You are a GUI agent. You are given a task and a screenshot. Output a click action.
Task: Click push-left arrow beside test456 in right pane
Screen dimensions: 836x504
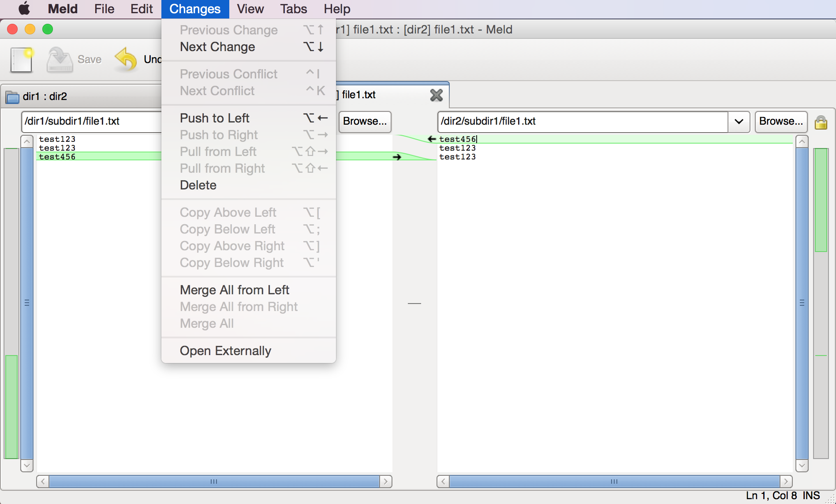click(432, 139)
